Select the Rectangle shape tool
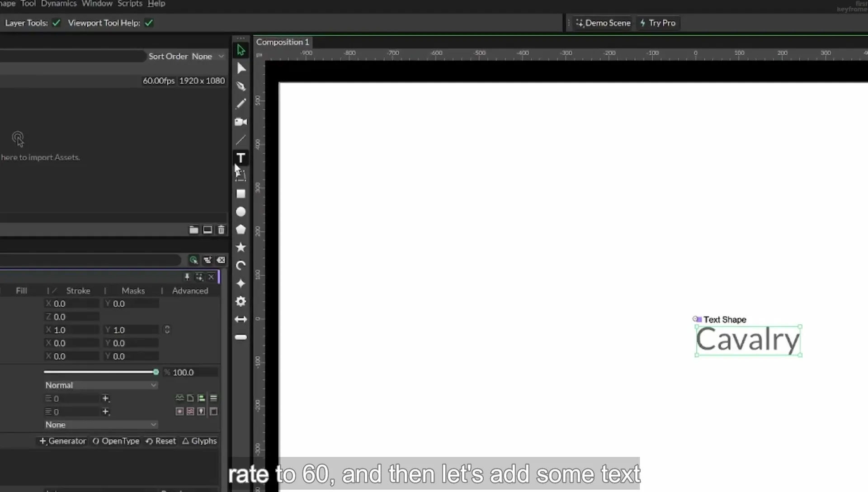Screen dimensions: 868x492 click(x=241, y=194)
